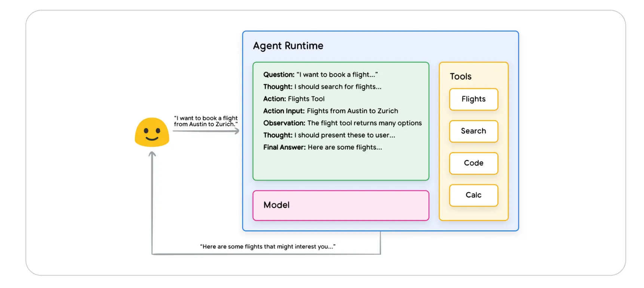Click the arrow pointing toward Agent Runtime

coord(206,131)
